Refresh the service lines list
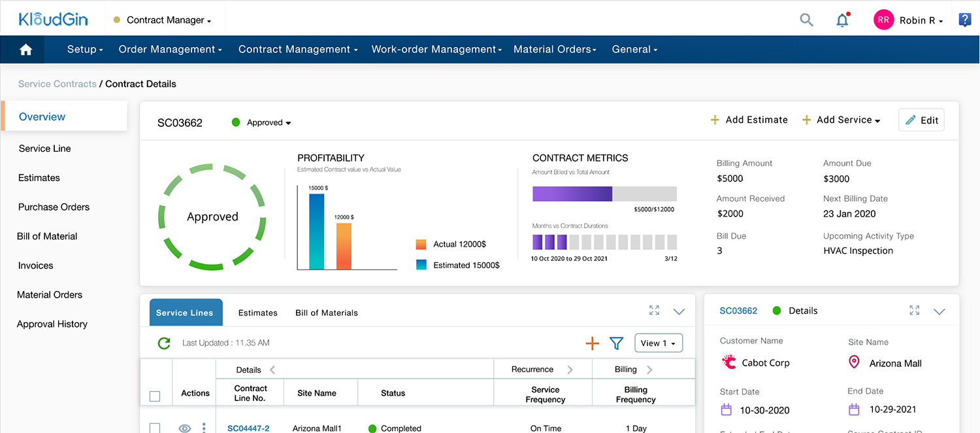The image size is (980, 433). 164,343
